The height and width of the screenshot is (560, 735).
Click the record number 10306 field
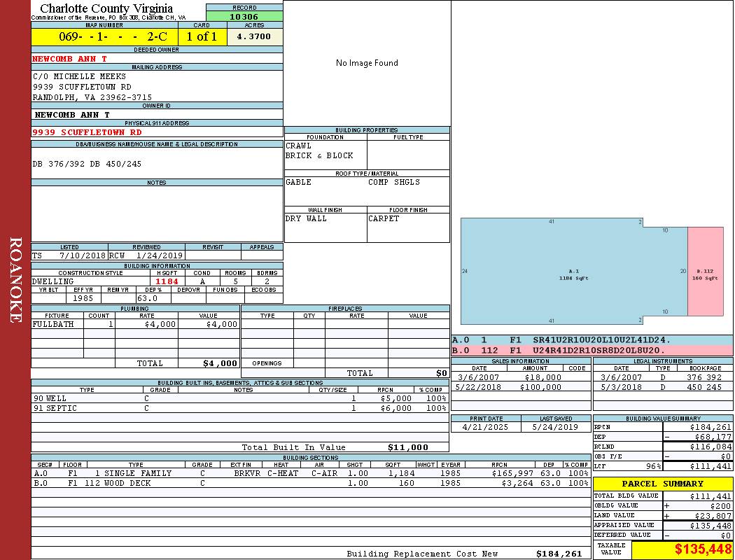pyautogui.click(x=244, y=17)
